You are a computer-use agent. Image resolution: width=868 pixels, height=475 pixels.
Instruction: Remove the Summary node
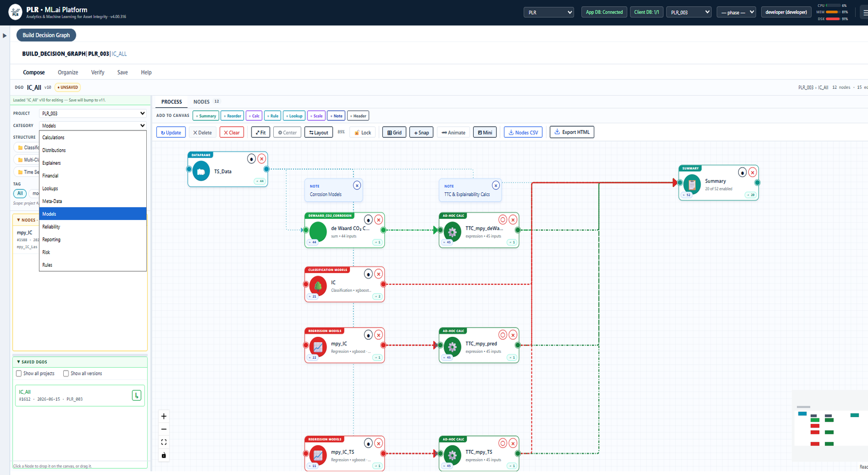[752, 173]
